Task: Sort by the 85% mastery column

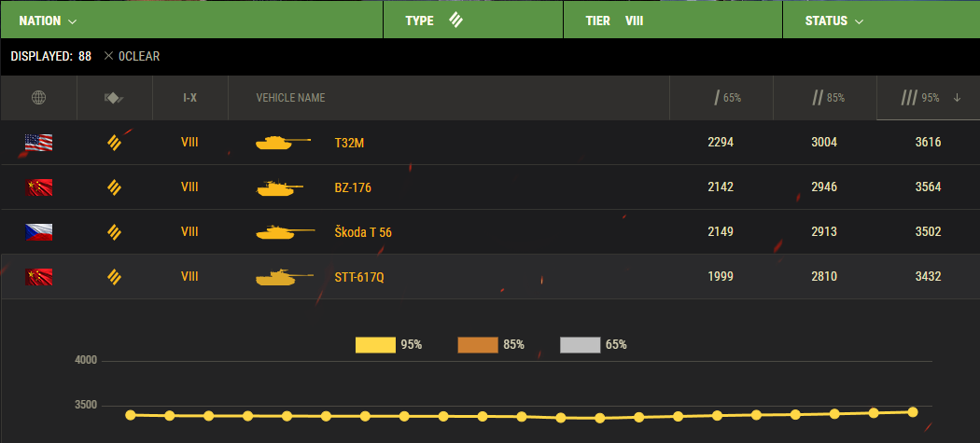Action: (x=829, y=98)
